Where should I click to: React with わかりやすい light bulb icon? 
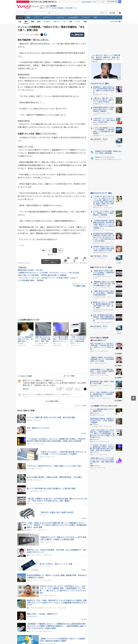click(x=74, y=260)
